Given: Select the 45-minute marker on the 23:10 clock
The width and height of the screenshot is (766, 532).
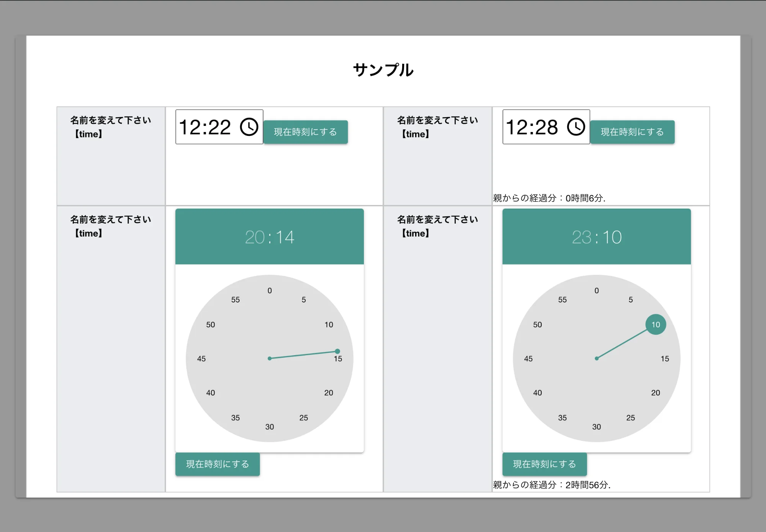Looking at the screenshot, I should [x=528, y=359].
